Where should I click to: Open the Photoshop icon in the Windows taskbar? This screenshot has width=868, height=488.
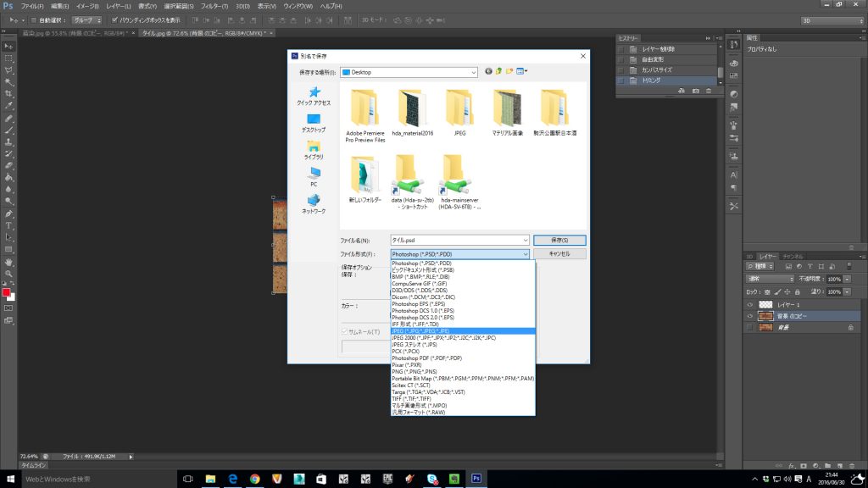[x=476, y=479]
